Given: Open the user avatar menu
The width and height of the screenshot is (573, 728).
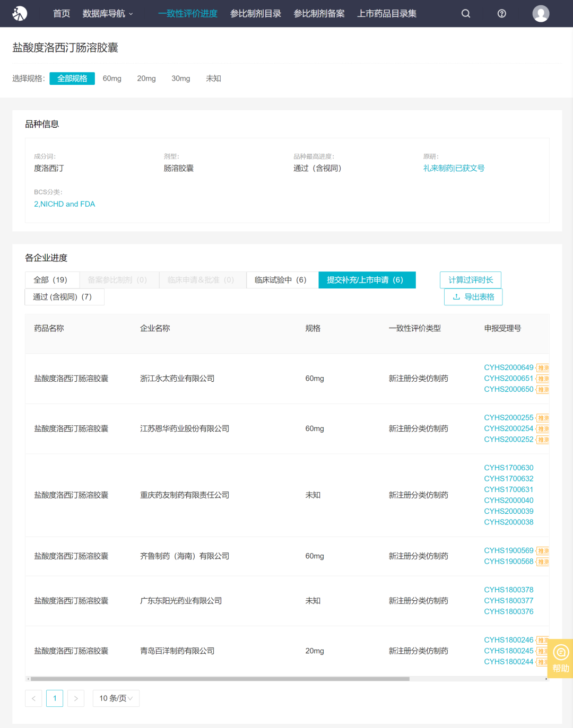Looking at the screenshot, I should pyautogui.click(x=541, y=13).
